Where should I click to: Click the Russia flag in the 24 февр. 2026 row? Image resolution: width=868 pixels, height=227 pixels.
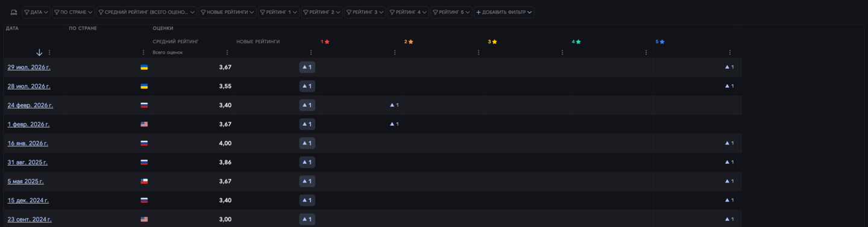point(144,105)
